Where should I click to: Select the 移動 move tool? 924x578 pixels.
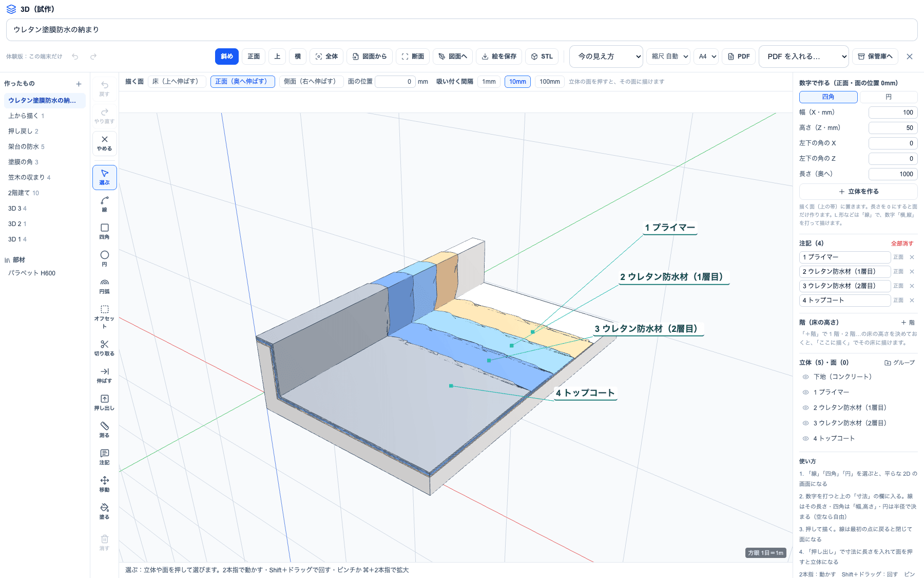click(105, 484)
